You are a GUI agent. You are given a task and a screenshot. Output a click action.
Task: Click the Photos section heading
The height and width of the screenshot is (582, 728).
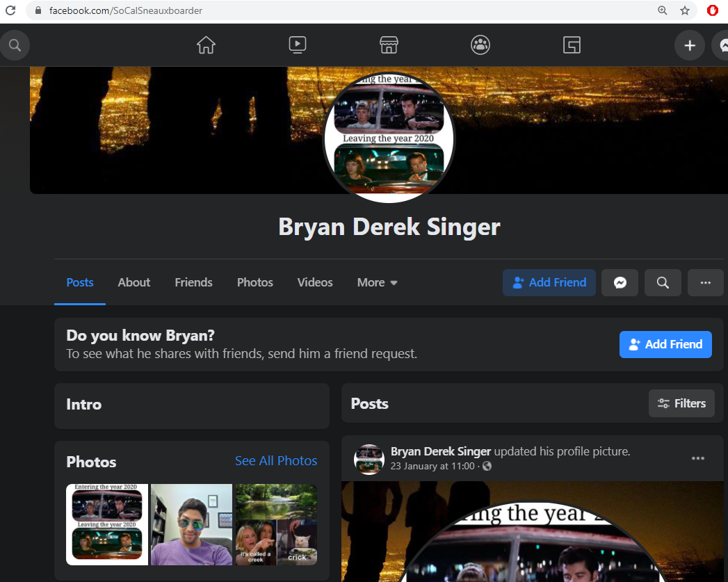pos(92,462)
